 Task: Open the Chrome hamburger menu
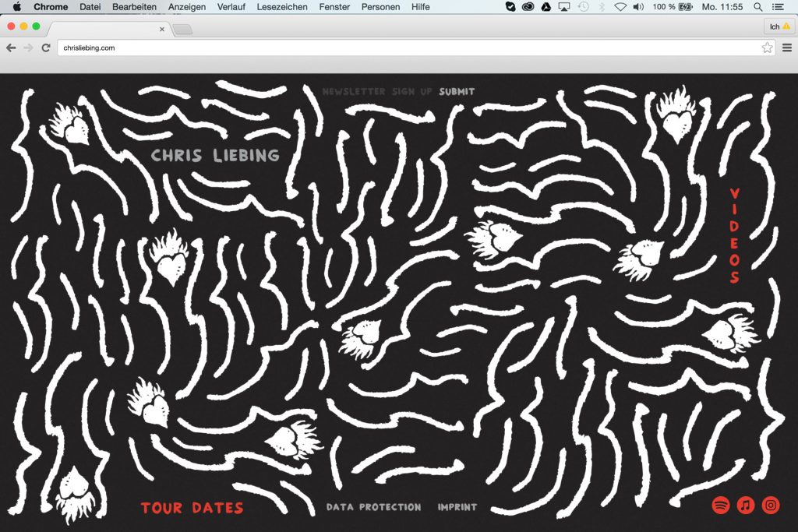(x=786, y=48)
